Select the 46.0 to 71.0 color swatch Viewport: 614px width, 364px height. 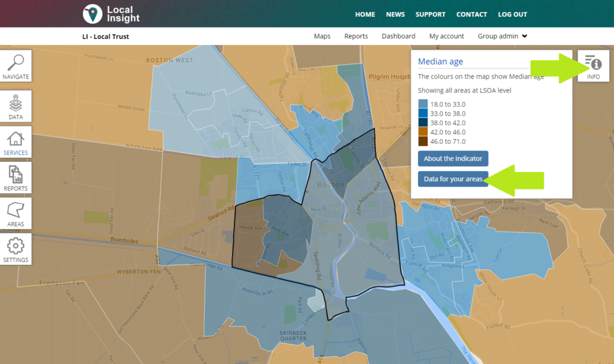[x=423, y=142]
